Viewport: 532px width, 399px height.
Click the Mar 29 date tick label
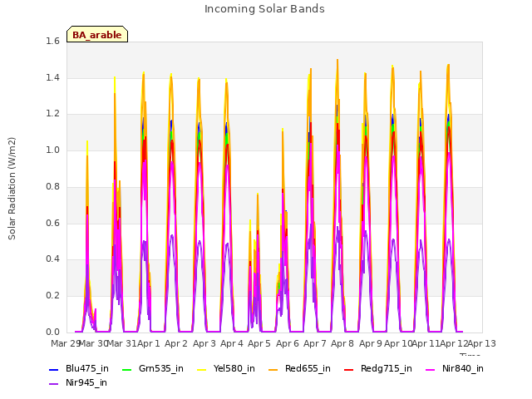coord(65,343)
